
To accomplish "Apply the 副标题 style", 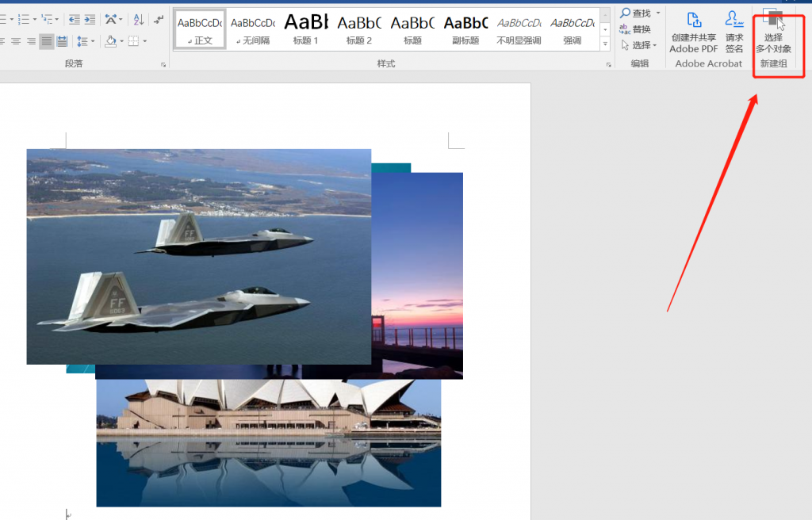I will tap(465, 29).
